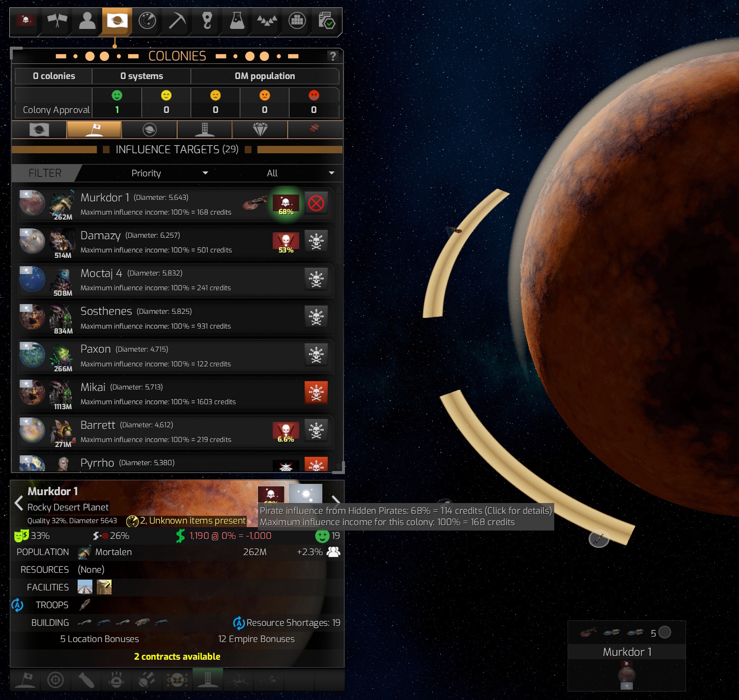
Task: Switch to the diamond resources tab
Action: point(260,130)
